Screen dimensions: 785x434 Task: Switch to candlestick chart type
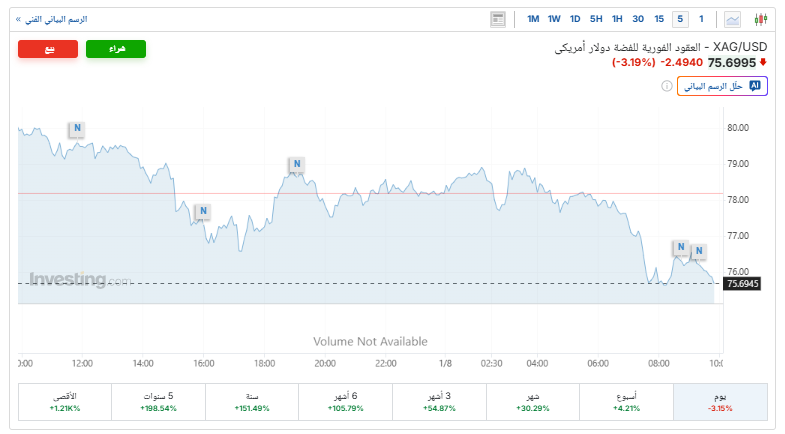pos(761,19)
